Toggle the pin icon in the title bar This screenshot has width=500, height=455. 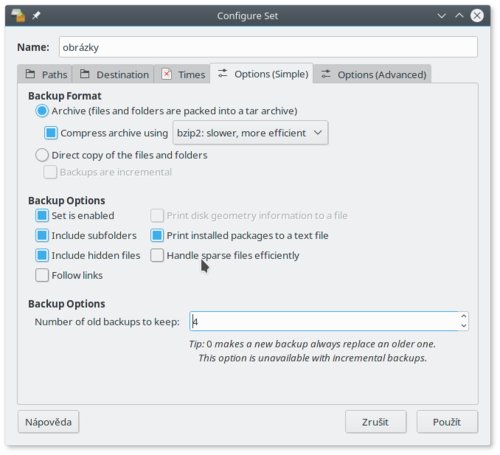coord(36,15)
